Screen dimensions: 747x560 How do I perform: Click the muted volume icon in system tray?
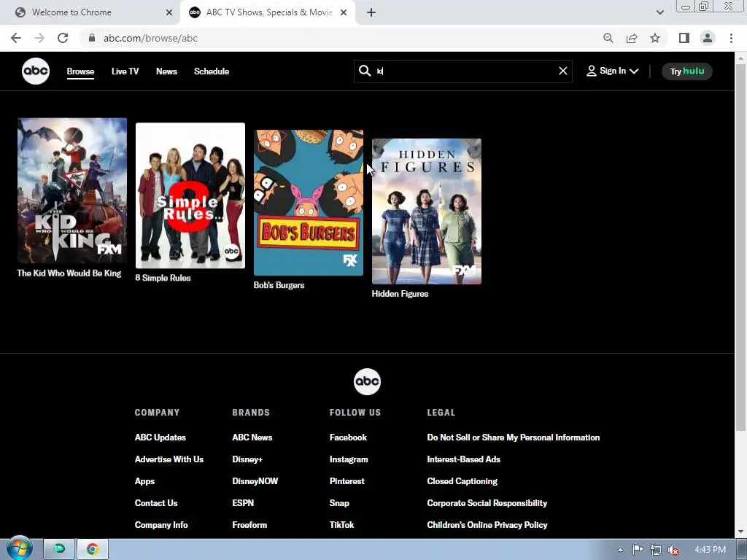tap(673, 550)
